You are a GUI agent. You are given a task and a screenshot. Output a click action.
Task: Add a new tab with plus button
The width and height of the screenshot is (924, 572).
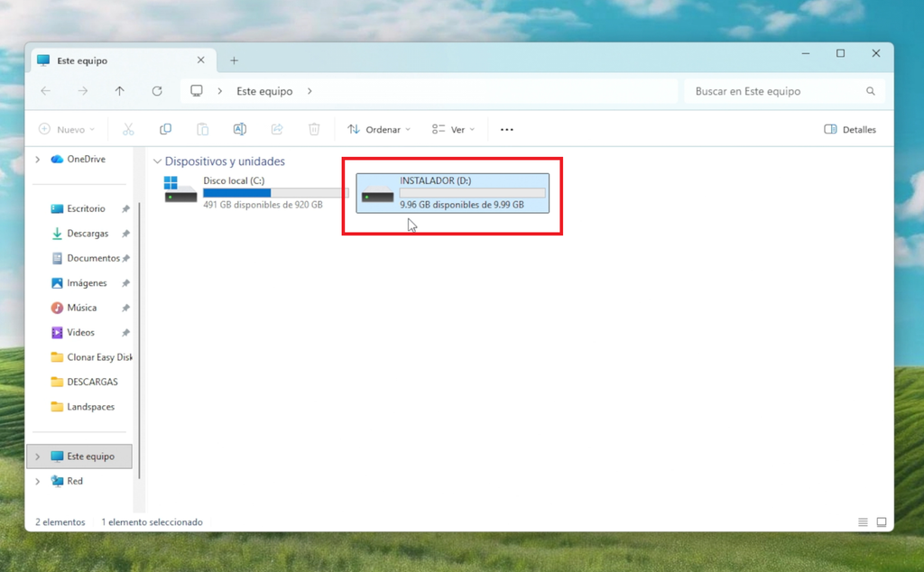pos(234,60)
